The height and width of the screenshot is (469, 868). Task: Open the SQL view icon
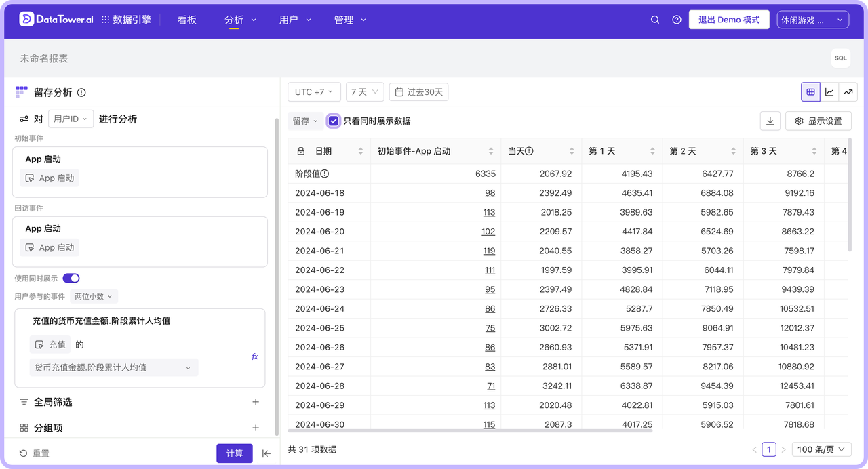coord(840,58)
